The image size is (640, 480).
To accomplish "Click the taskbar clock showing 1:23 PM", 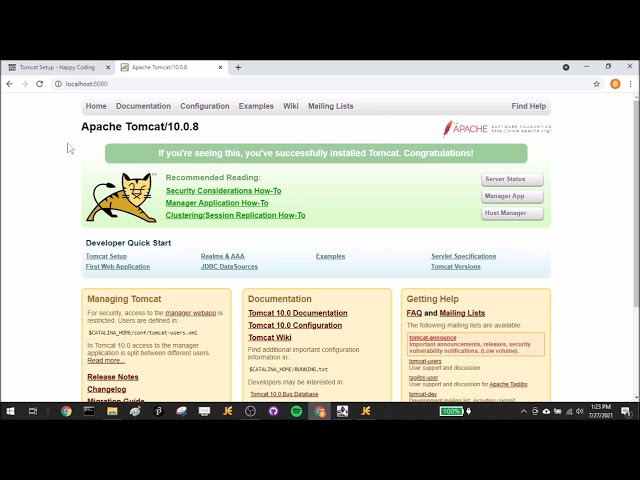I will (600, 411).
